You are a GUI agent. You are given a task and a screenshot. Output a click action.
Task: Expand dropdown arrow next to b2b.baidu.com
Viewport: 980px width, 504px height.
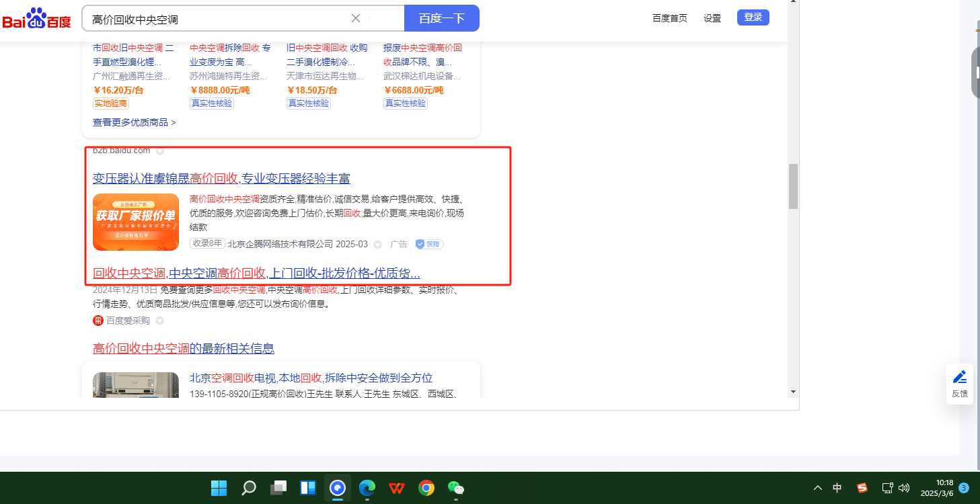tap(160, 151)
